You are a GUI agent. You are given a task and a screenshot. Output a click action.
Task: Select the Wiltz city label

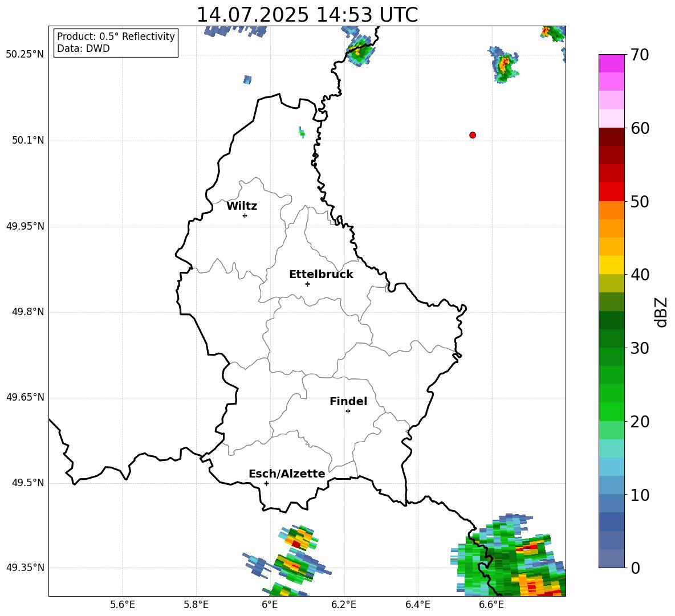[x=242, y=206]
